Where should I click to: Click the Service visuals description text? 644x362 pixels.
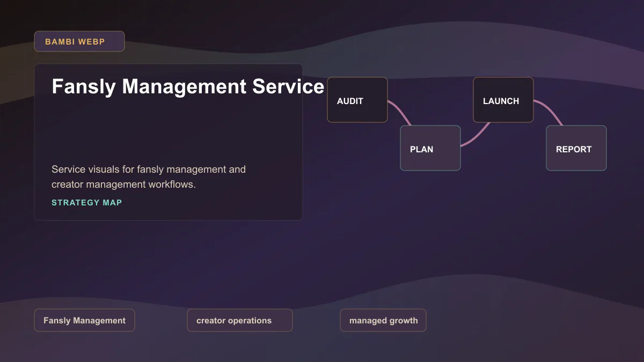(x=149, y=177)
